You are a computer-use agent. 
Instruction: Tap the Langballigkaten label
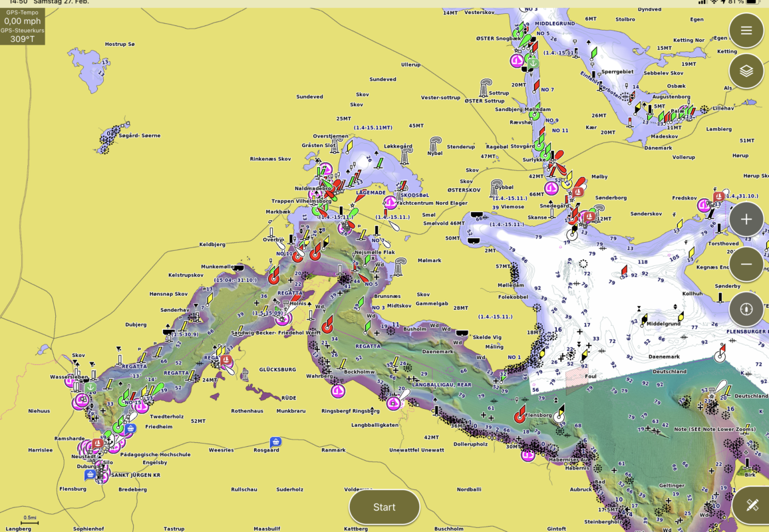tap(375, 425)
